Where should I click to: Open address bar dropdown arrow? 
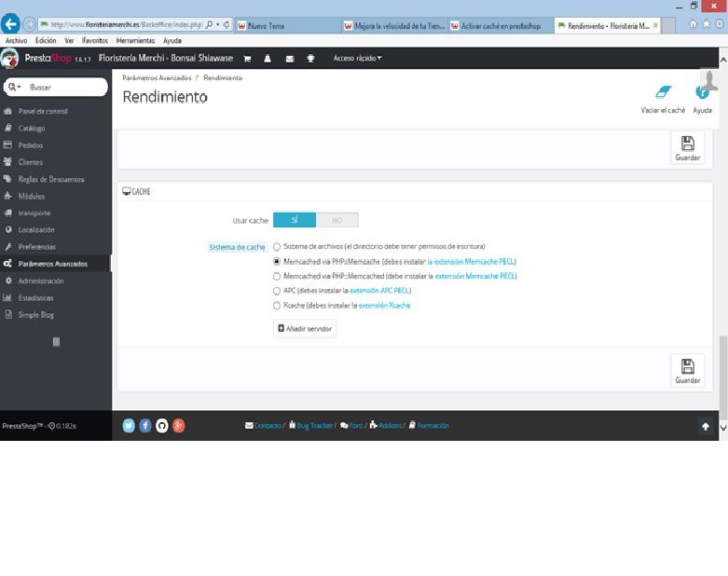pyautogui.click(x=218, y=24)
